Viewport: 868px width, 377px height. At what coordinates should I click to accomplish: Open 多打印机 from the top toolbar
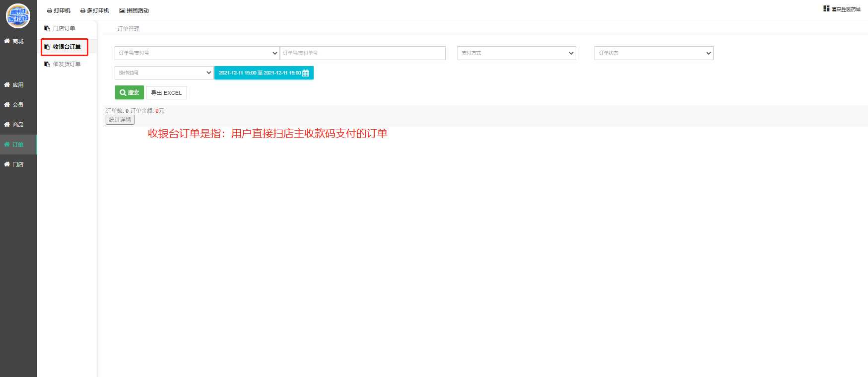(x=95, y=10)
